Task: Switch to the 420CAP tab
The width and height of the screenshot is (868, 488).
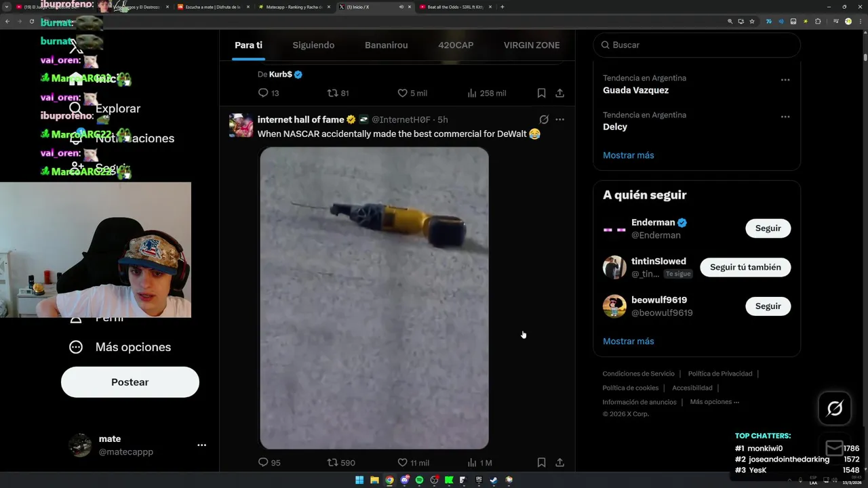Action: click(x=456, y=45)
